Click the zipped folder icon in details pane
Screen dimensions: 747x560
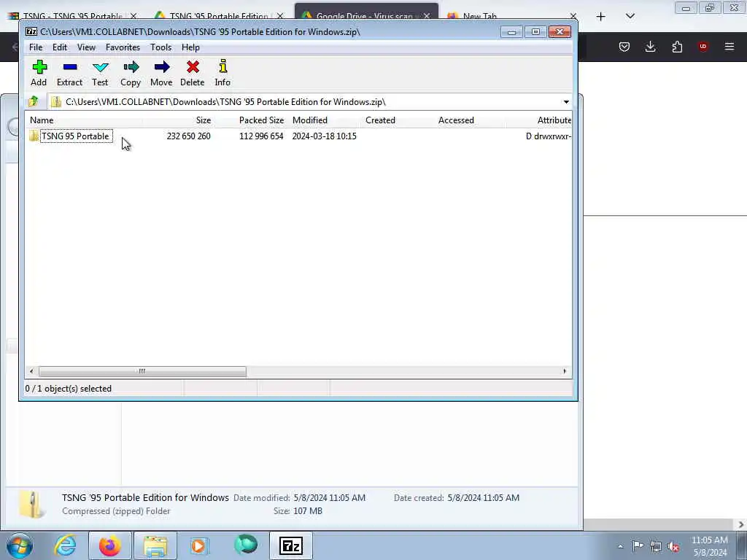[32, 505]
